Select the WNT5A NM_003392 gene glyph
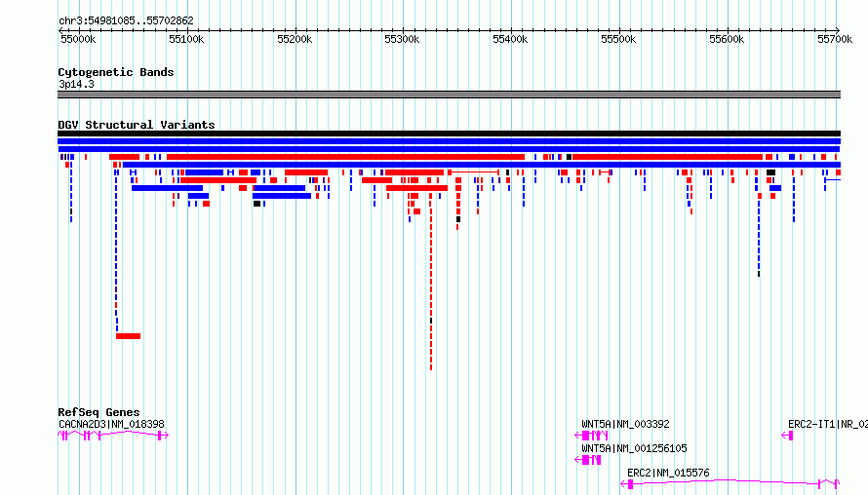The image size is (868, 495). pos(592,436)
